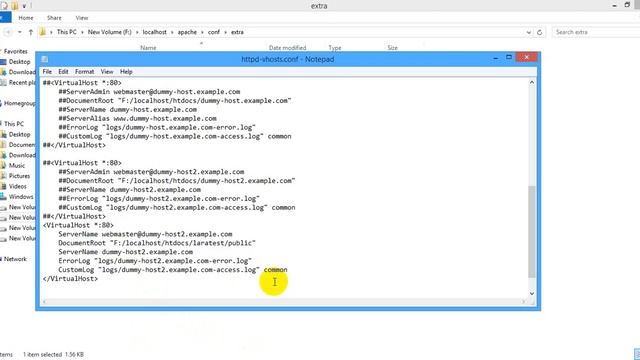Switch to Explorer Home ribbon tab

(26, 18)
